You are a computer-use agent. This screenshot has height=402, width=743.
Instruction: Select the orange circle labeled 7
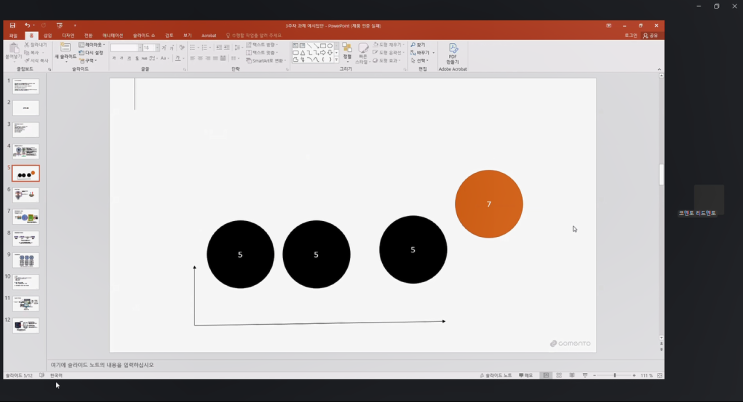click(x=488, y=204)
